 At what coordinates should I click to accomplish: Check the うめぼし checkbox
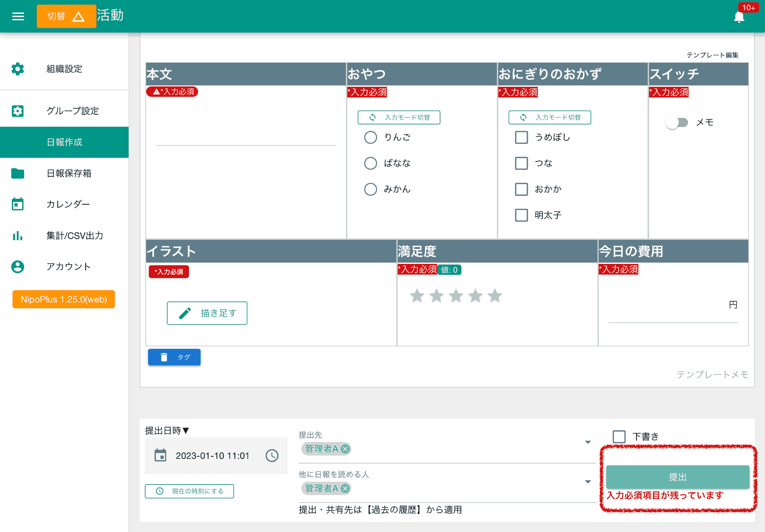(521, 137)
